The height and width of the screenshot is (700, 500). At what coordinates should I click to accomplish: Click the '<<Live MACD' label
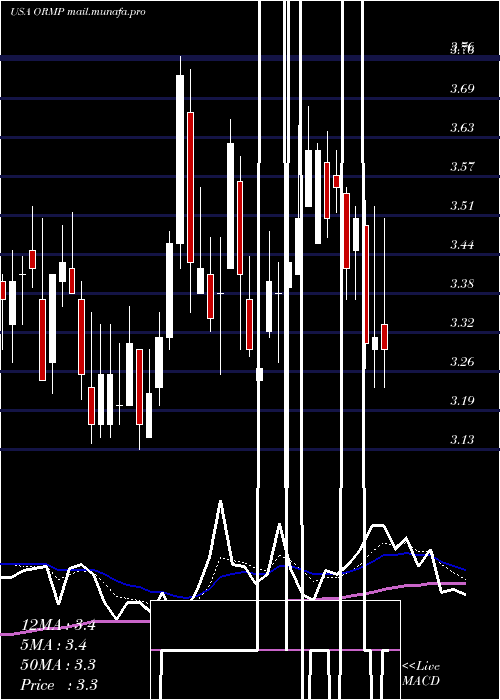coord(421,674)
